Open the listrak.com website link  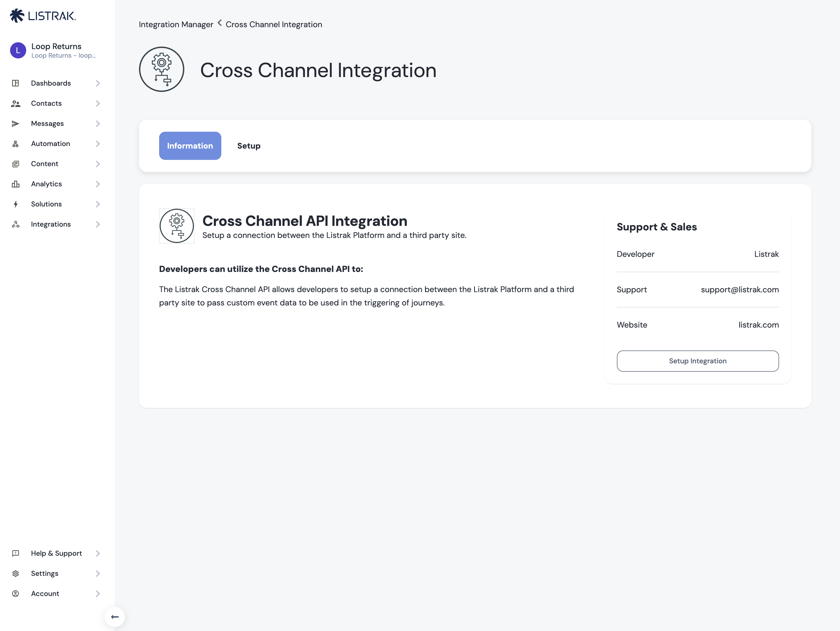pos(758,325)
